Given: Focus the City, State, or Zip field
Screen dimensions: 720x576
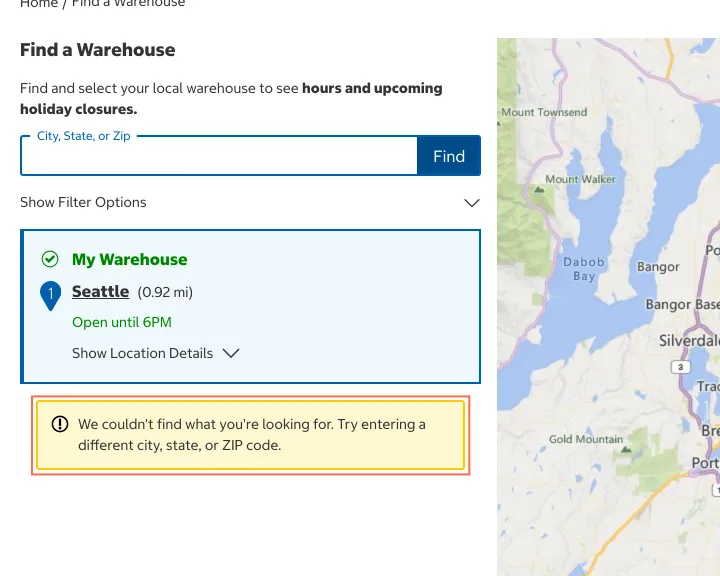Looking at the screenshot, I should pos(219,156).
